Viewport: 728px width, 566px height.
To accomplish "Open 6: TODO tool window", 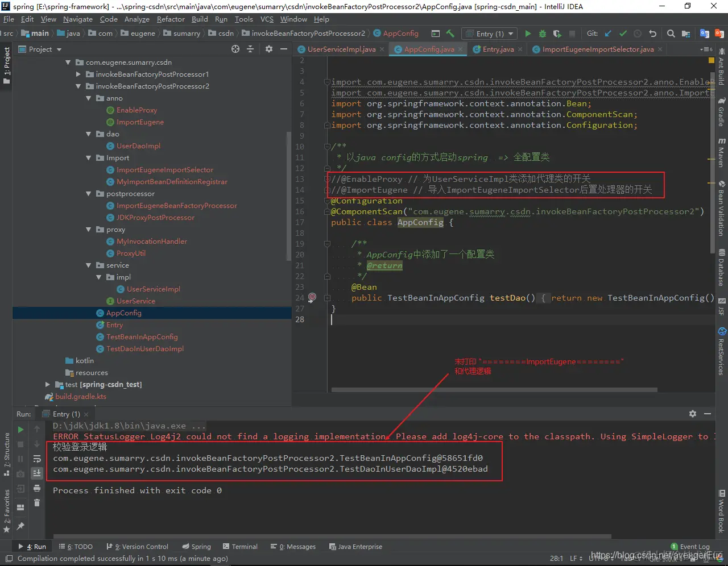I will [76, 547].
